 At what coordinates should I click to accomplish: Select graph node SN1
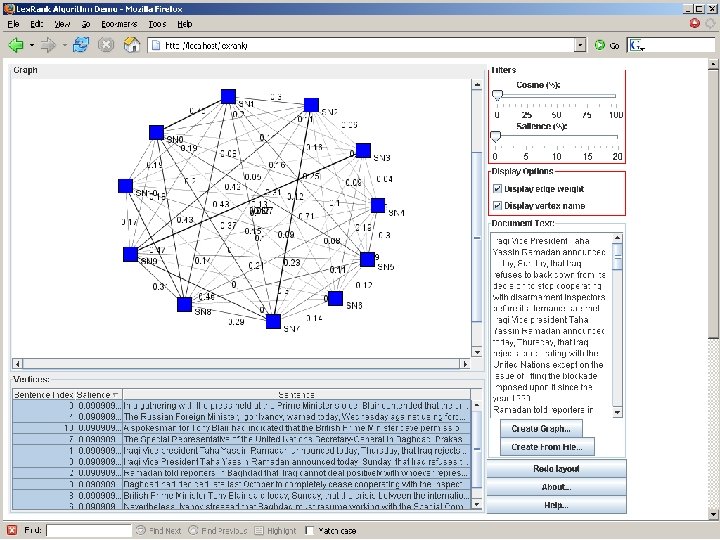[x=228, y=96]
